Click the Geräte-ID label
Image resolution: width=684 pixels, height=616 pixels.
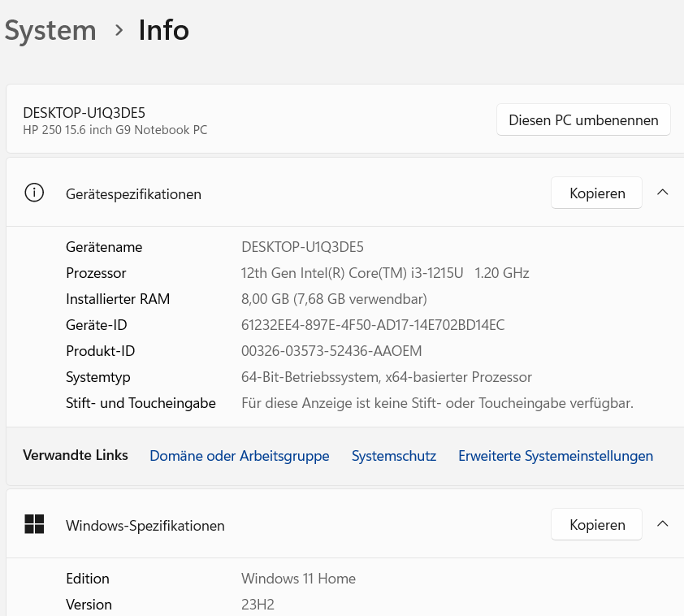pos(97,325)
